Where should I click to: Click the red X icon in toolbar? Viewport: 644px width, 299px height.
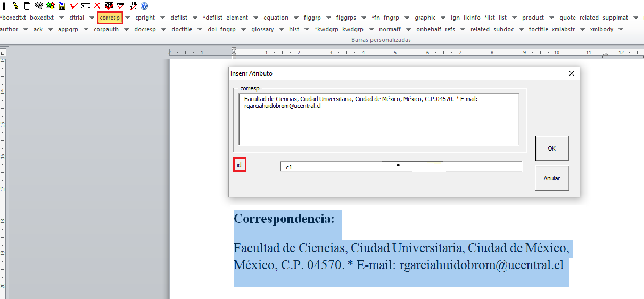[97, 5]
